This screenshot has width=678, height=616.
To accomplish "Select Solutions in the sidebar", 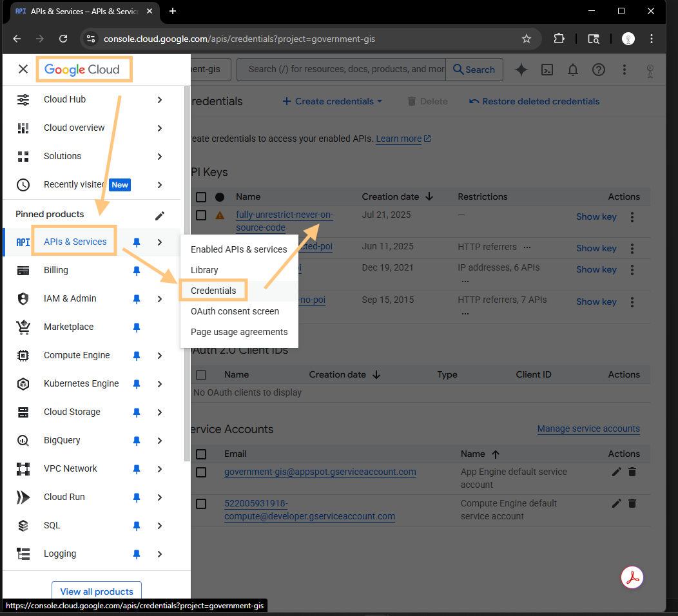I will tap(63, 156).
